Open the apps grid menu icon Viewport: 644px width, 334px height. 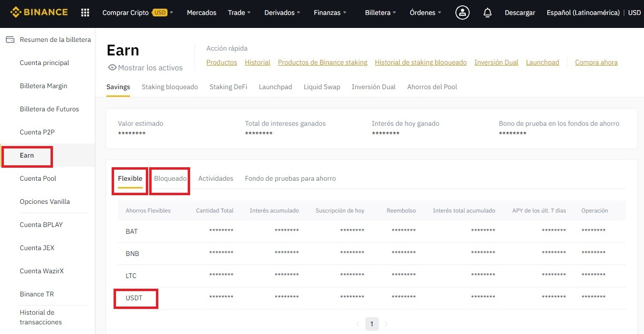tap(85, 13)
